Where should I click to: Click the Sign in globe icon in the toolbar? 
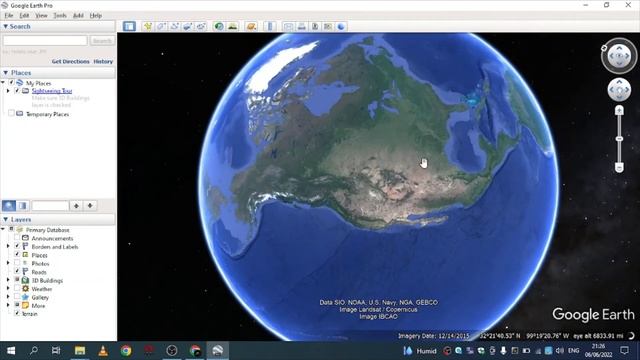(341, 27)
